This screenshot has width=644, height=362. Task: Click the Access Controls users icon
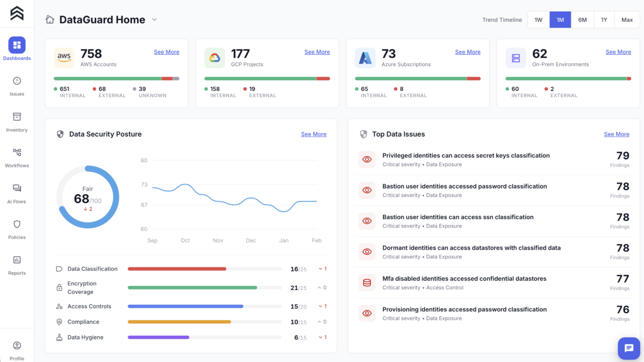(59, 307)
